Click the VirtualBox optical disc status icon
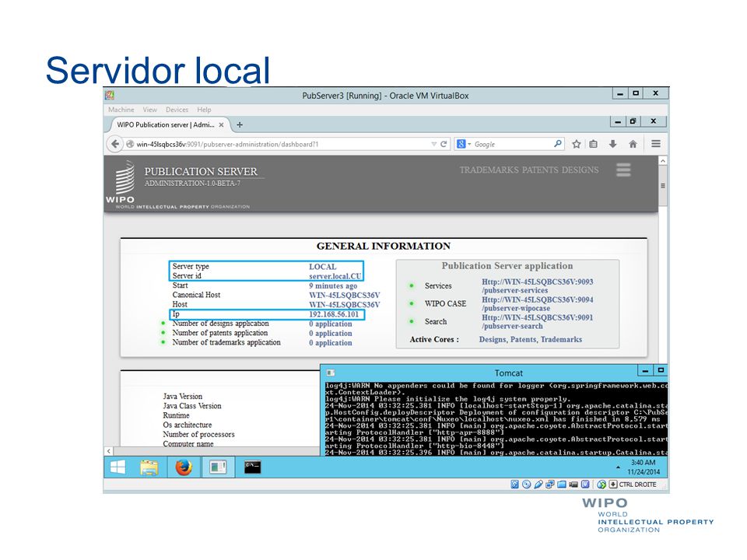This screenshot has height=560, width=747. (527, 485)
